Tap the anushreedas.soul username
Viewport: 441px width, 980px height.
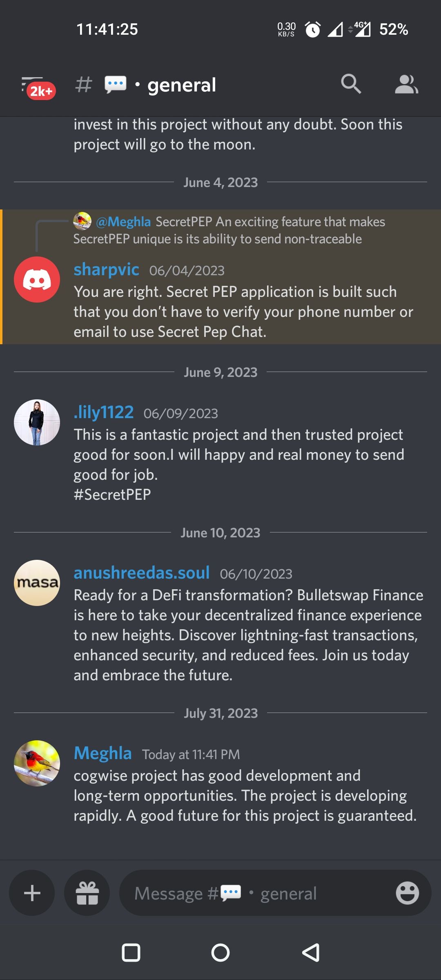tap(142, 572)
